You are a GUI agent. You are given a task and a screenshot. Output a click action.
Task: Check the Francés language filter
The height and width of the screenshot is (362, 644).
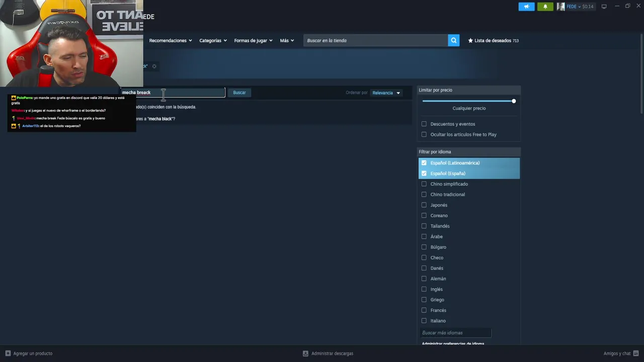424,311
